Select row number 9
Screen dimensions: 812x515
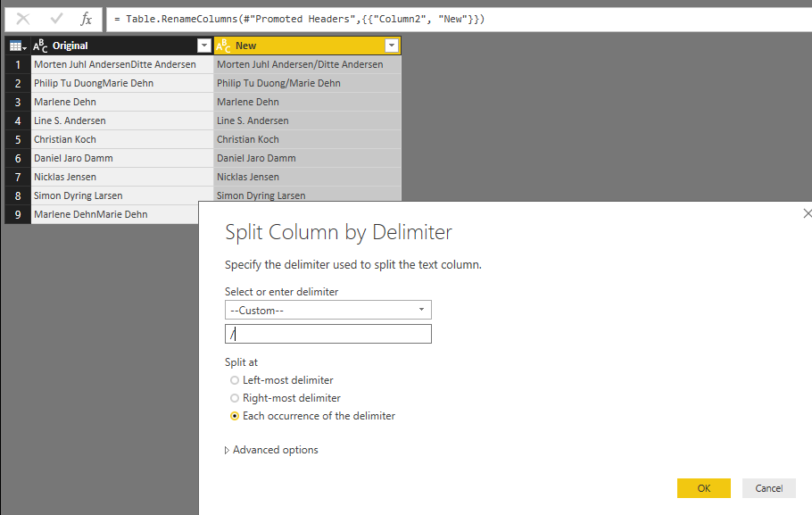[x=18, y=214]
